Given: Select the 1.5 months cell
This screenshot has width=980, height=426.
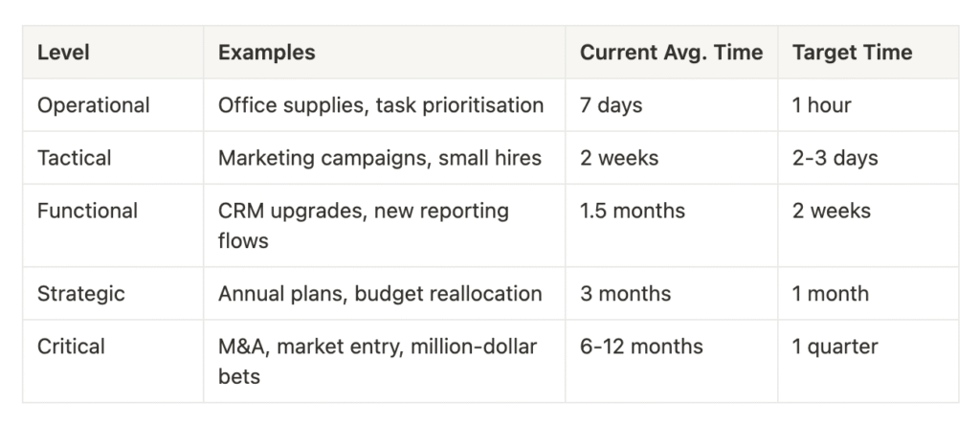Looking at the screenshot, I should tap(671, 225).
